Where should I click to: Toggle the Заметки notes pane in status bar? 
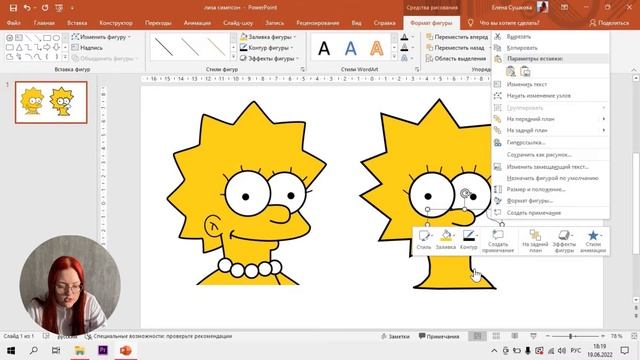pos(395,336)
